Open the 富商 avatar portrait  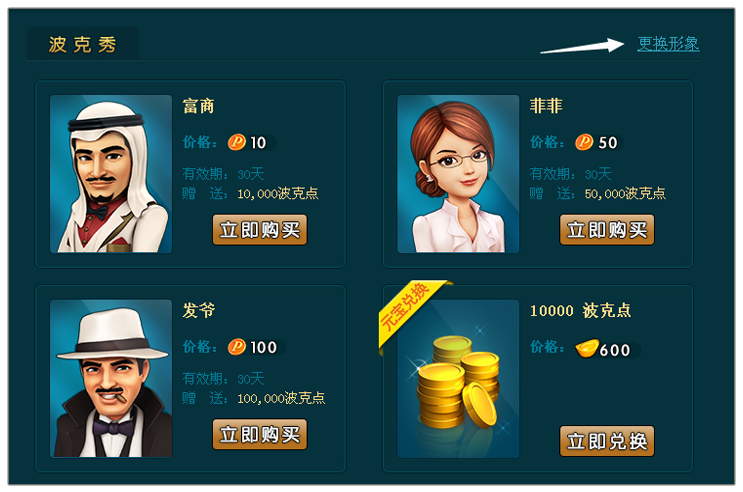click(x=111, y=173)
